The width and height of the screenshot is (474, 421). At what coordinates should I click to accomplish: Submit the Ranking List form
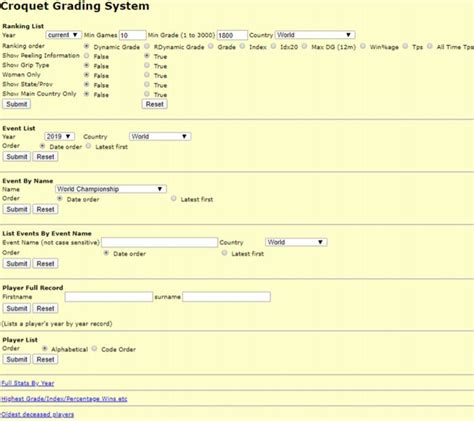coord(16,104)
